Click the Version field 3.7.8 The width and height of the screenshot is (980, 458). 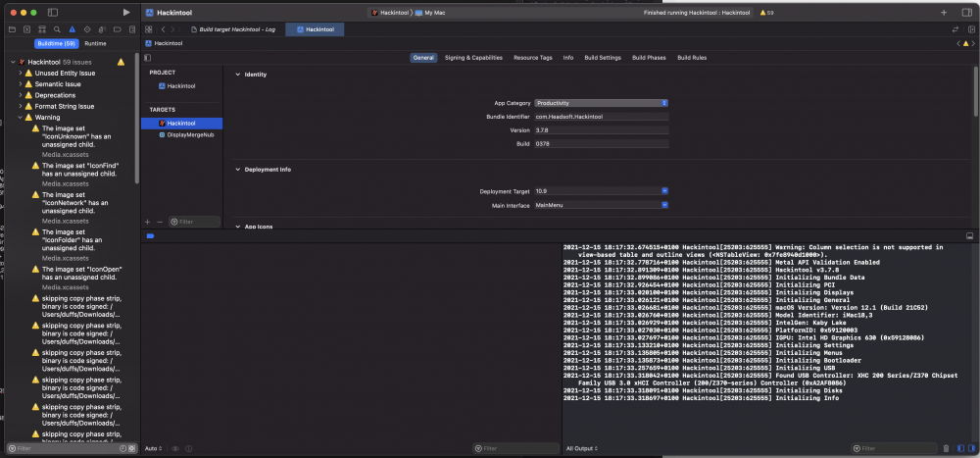coord(602,130)
